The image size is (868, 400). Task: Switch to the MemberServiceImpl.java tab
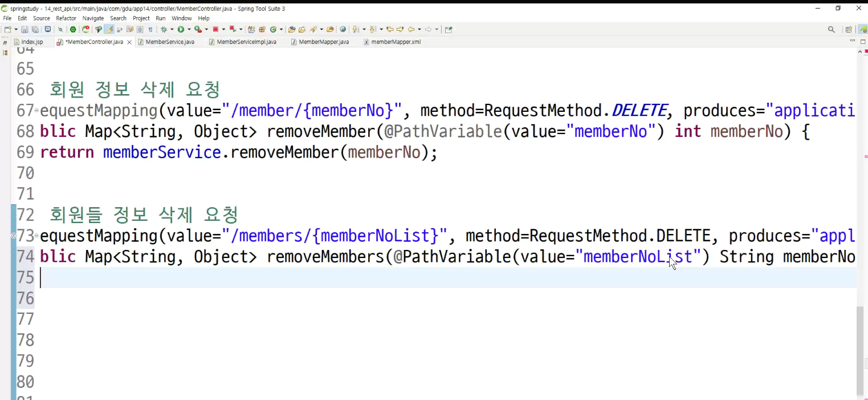[246, 42]
